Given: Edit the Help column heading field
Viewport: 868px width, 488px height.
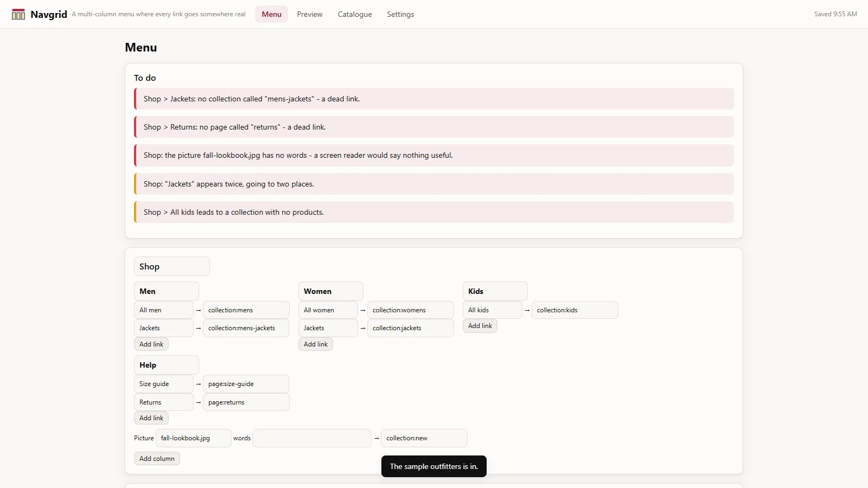Looking at the screenshot, I should tap(166, 365).
